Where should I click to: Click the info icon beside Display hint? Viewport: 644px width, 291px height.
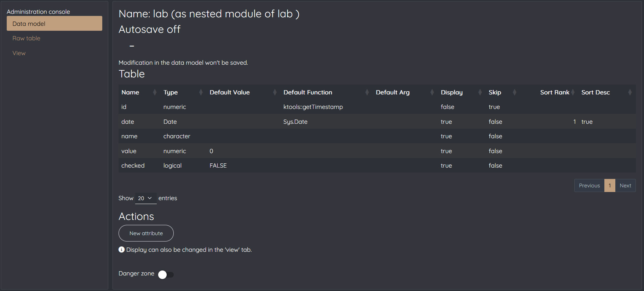point(121,250)
